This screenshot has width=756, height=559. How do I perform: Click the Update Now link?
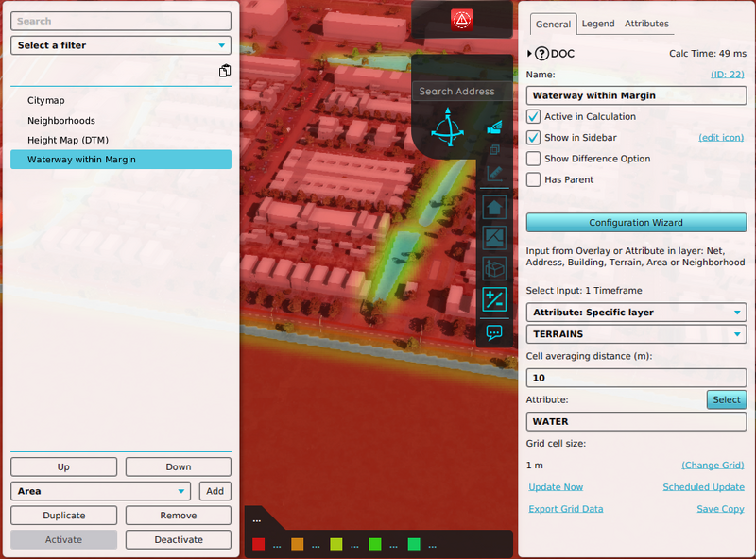(x=556, y=486)
